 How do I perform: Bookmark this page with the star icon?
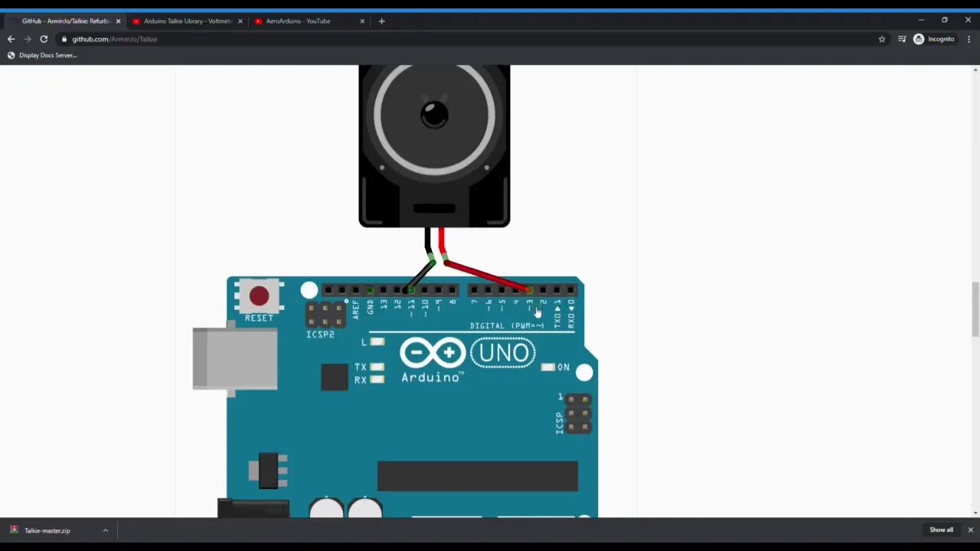tap(882, 39)
